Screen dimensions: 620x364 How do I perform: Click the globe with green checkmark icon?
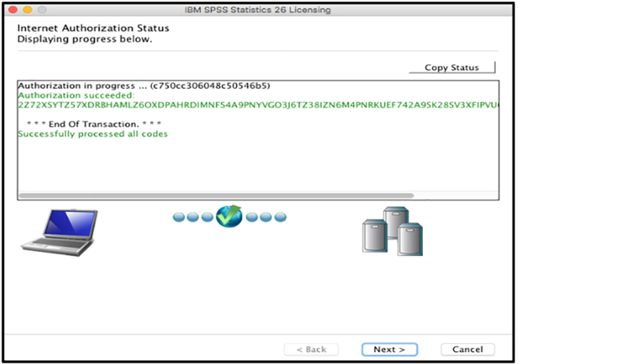click(229, 216)
